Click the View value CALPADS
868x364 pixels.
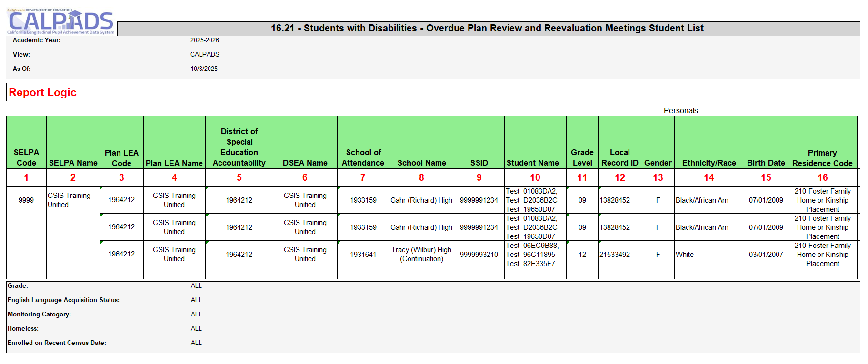(205, 55)
